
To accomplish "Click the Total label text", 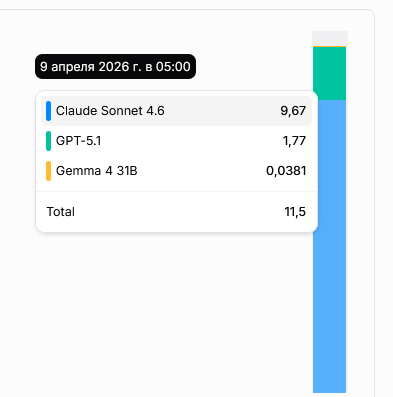I will tap(60, 212).
